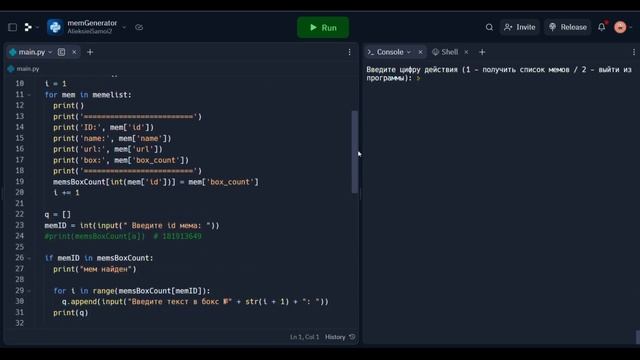This screenshot has width=640, height=360.
Task: Click the tab format icon next to main.py
Action: 61,52
